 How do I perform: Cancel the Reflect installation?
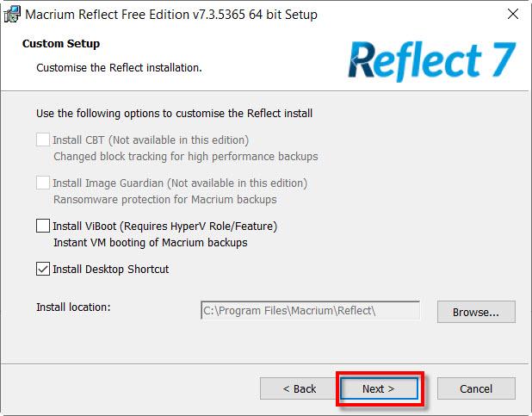click(475, 388)
